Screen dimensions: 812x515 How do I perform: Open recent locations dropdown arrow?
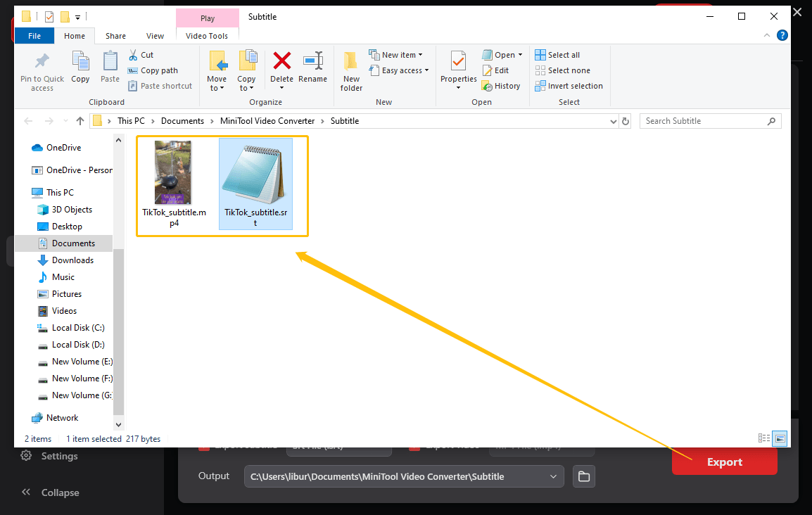pos(65,121)
